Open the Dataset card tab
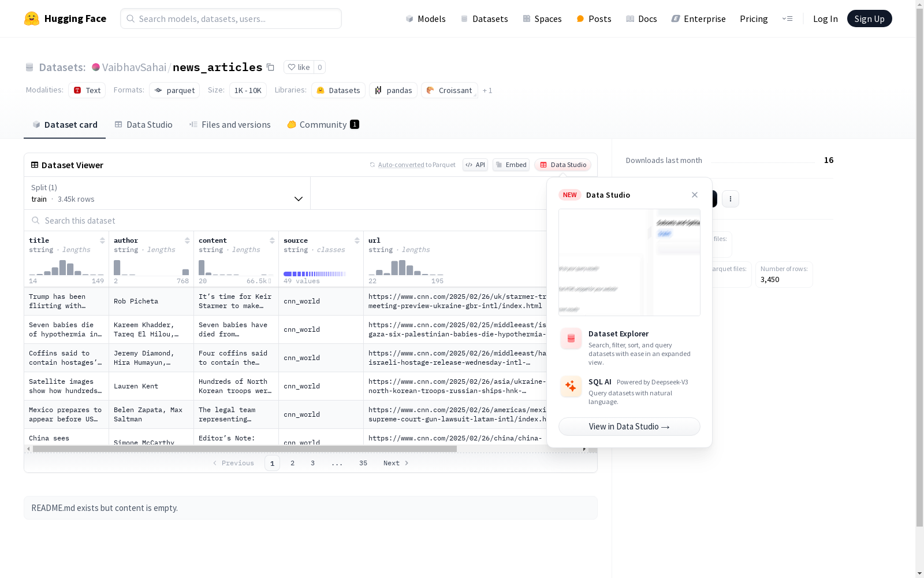924x578 pixels. [x=65, y=125]
